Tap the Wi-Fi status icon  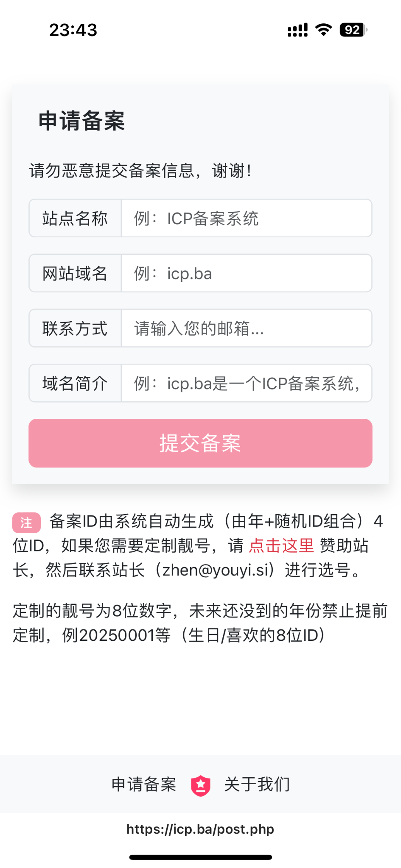pyautogui.click(x=323, y=30)
